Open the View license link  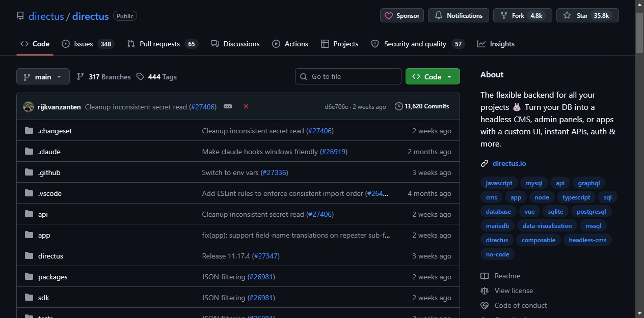pos(507,291)
